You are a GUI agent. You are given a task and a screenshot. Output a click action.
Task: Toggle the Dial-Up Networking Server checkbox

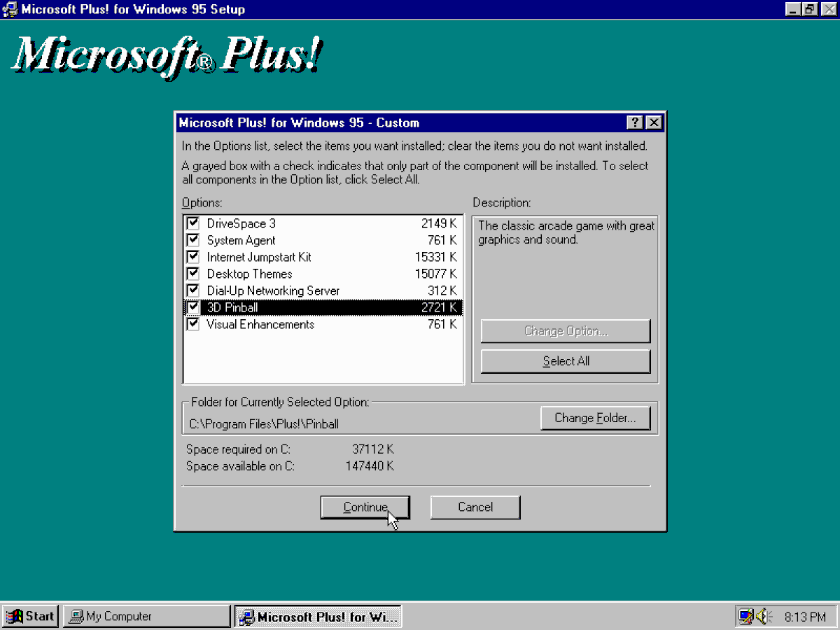click(x=193, y=290)
